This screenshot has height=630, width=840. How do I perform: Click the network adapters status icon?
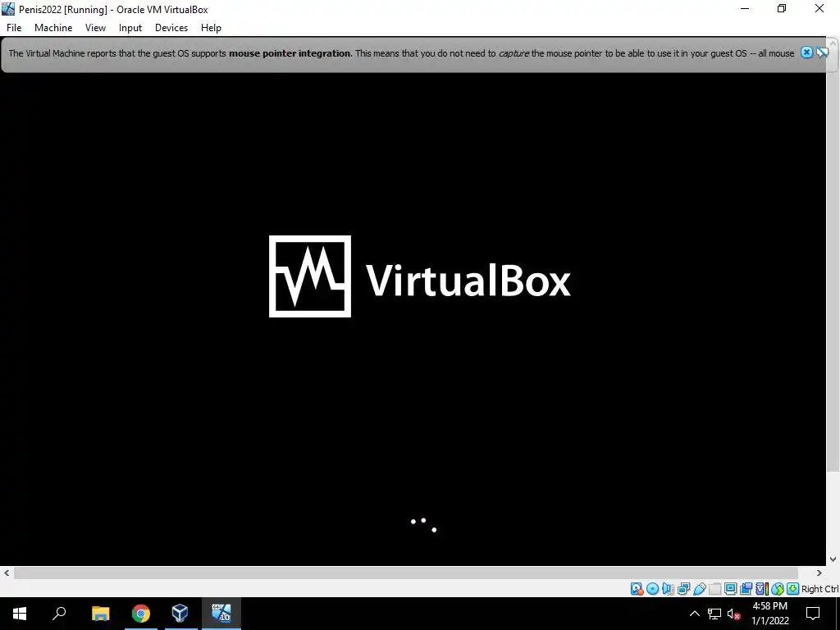[x=683, y=589]
